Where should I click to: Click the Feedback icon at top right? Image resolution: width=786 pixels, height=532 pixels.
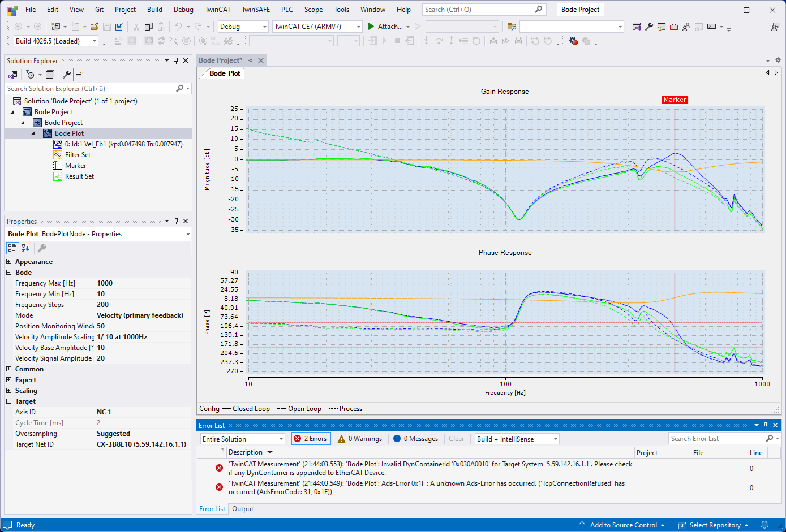(x=775, y=27)
